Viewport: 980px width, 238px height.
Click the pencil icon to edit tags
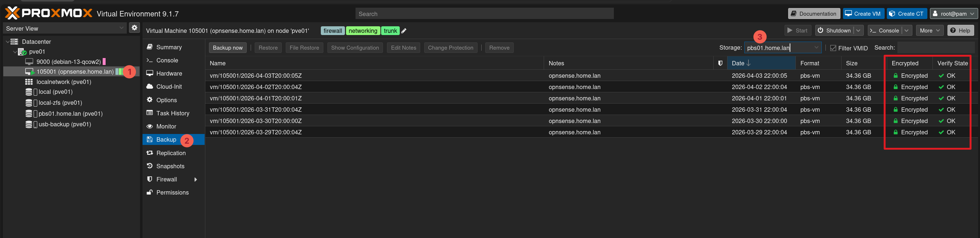click(x=404, y=31)
